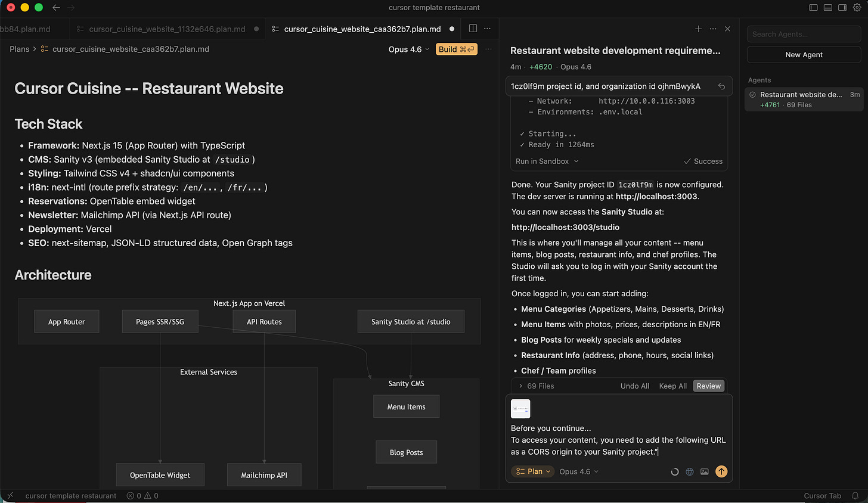Screen dimensions: 868x503
Task: Click the back navigation arrow in title bar
Action: 56,8
